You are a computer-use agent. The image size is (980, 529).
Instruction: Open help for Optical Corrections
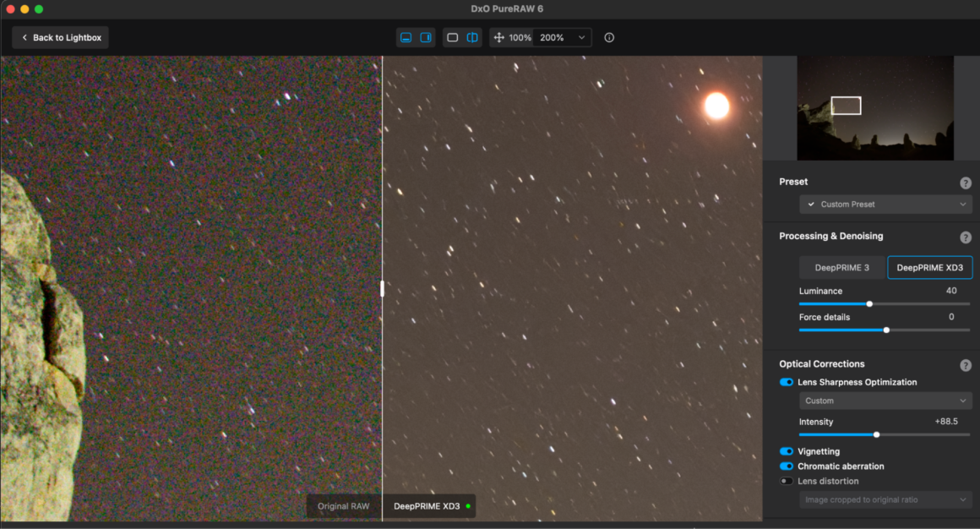pos(965,365)
